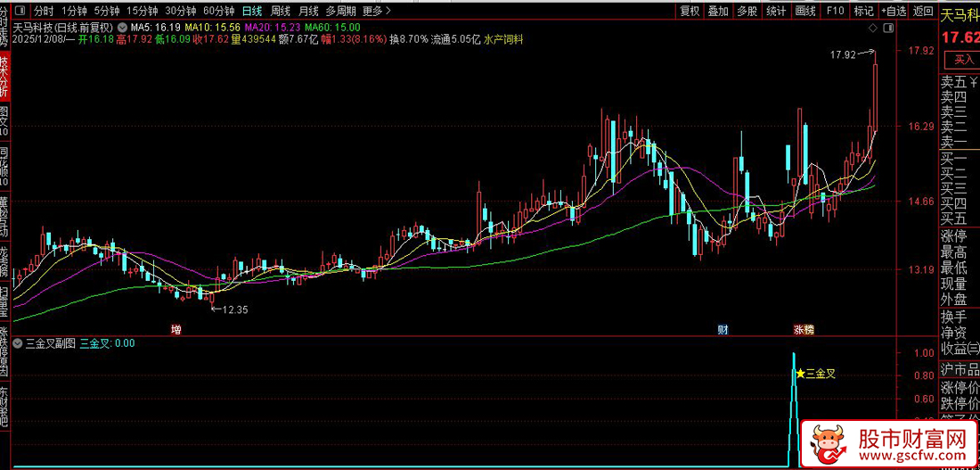The height and width of the screenshot is (470, 980).
Task: Toggle 叠加 overlay comparison
Action: tap(718, 11)
